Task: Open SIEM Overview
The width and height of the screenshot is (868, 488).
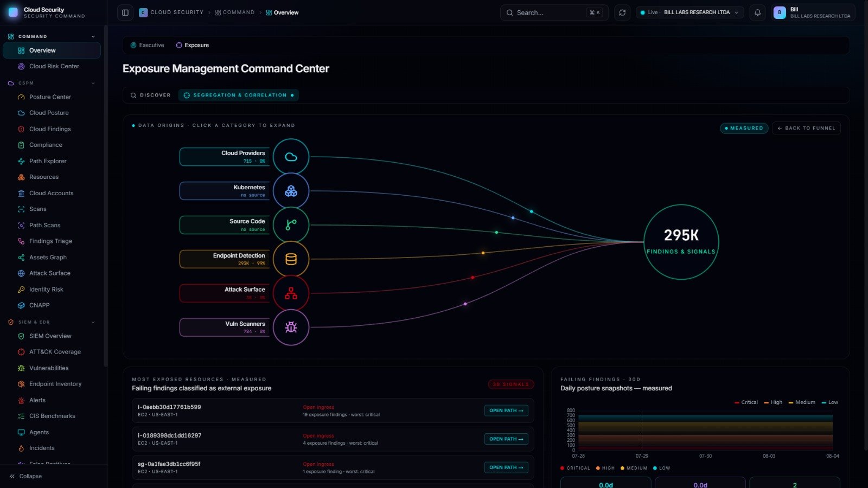Action: click(x=52, y=336)
